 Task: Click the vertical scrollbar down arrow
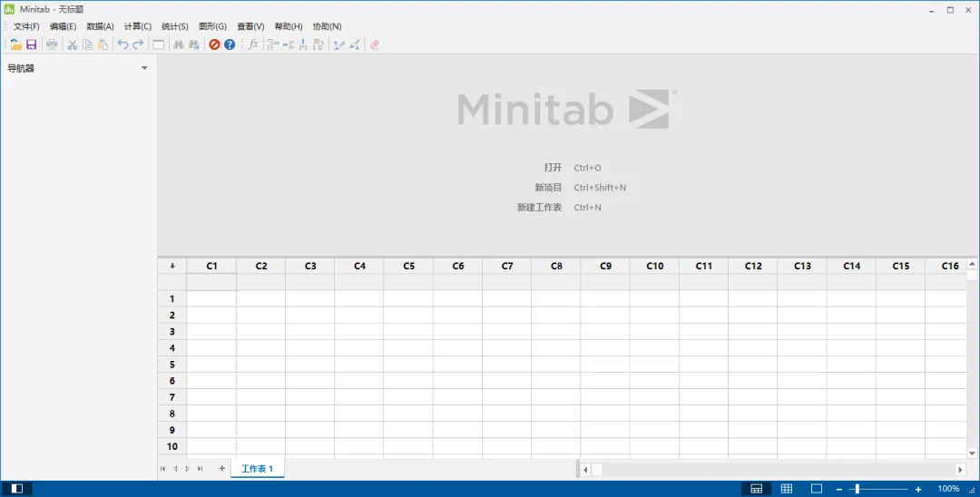pos(972,453)
